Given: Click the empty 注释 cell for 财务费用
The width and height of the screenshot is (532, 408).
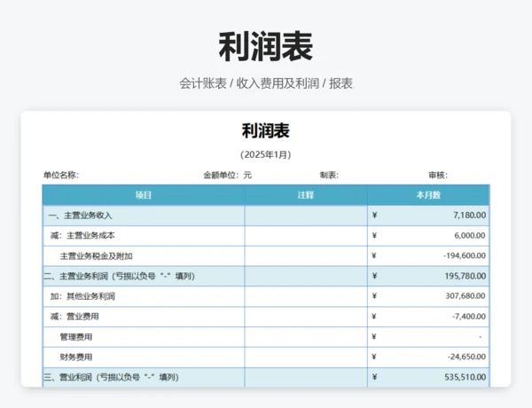Looking at the screenshot, I should [x=306, y=357].
